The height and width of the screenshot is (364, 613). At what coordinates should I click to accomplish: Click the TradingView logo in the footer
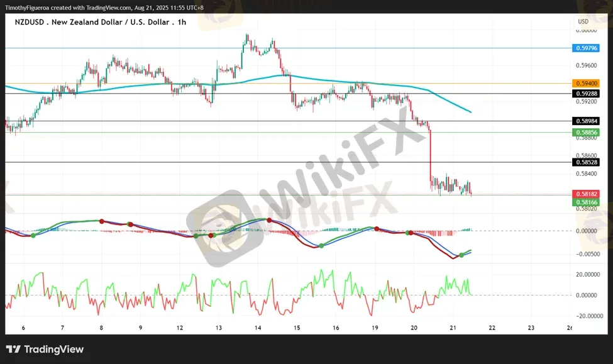tap(45, 350)
